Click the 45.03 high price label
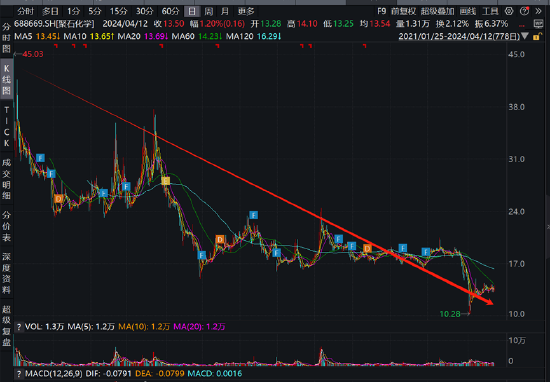Screen dimensions: 550x382 33,54
